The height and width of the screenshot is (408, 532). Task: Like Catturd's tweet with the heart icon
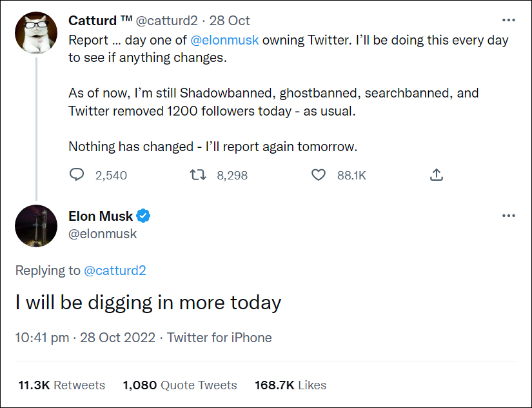(x=319, y=175)
